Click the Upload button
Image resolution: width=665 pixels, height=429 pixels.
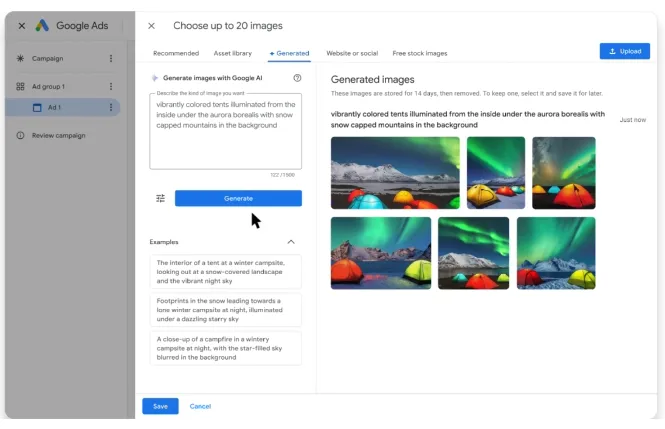pyautogui.click(x=624, y=51)
